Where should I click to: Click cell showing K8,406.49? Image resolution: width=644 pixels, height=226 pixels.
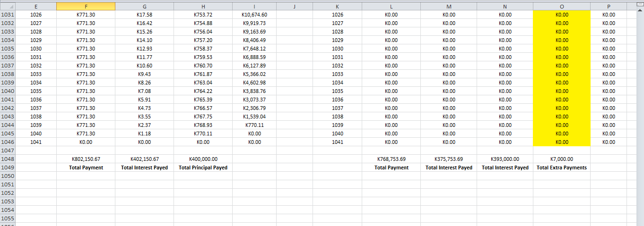(254, 40)
